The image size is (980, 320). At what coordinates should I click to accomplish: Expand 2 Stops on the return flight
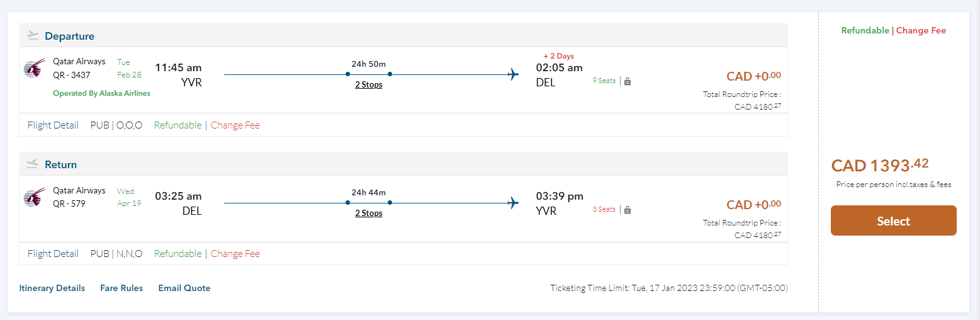point(369,214)
